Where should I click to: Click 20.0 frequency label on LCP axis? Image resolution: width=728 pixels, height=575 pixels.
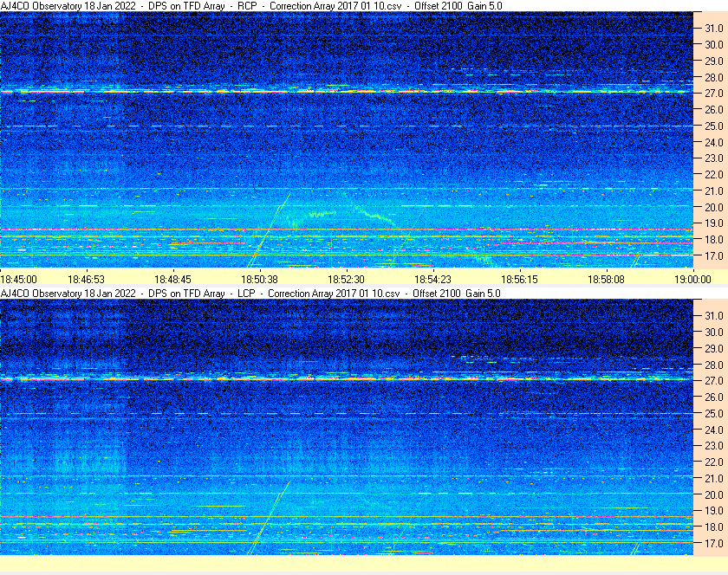point(714,494)
